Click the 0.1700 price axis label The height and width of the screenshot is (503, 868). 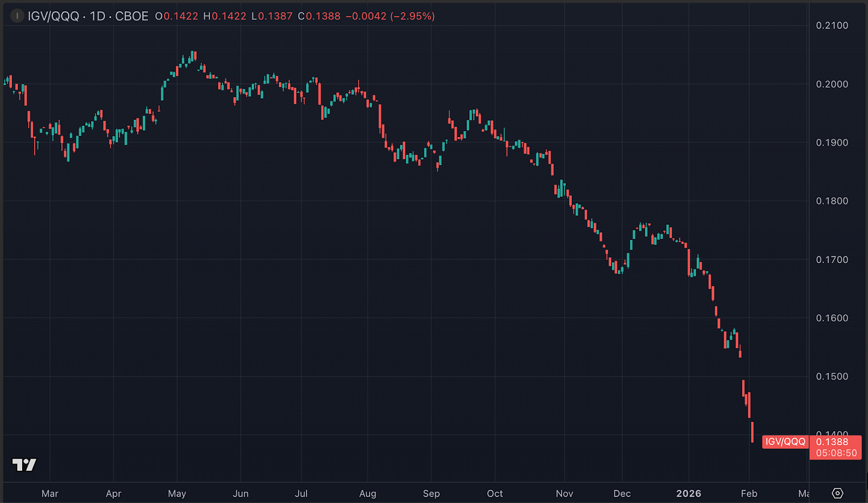click(x=832, y=259)
